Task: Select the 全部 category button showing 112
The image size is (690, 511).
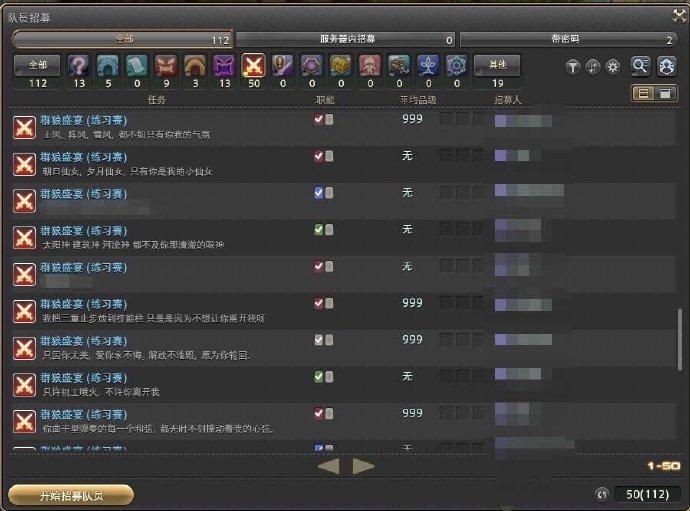Action: (37, 66)
